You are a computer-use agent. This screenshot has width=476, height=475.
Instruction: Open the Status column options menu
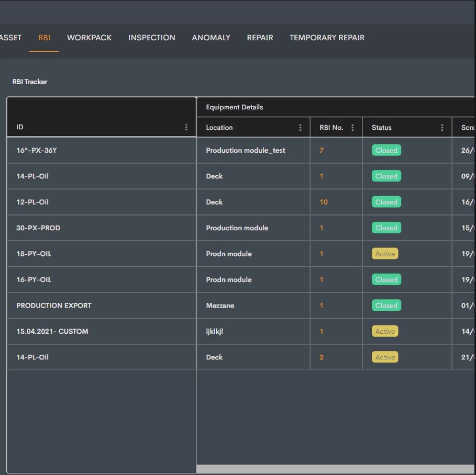click(x=442, y=128)
